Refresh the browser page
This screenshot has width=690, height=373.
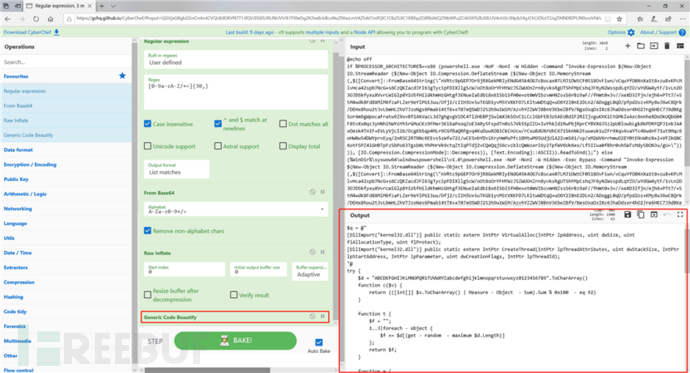[36, 19]
